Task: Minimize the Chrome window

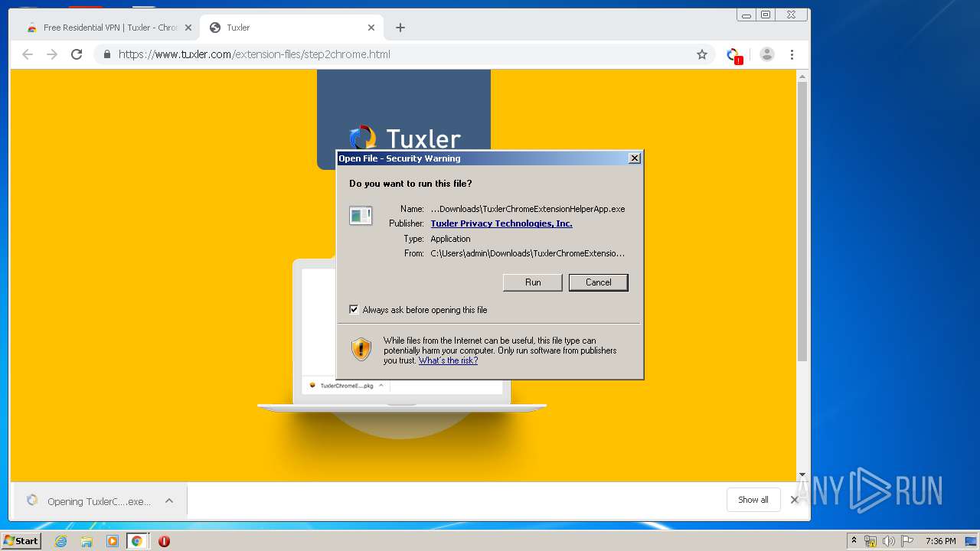Action: click(746, 15)
